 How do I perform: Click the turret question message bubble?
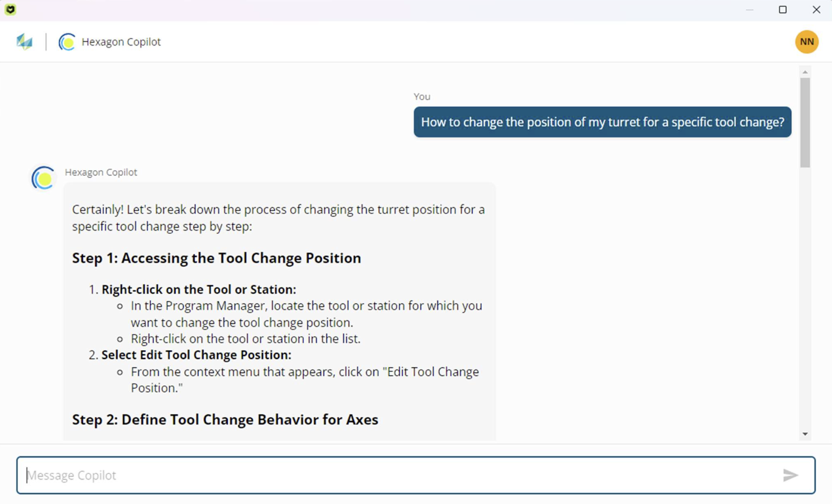point(602,122)
